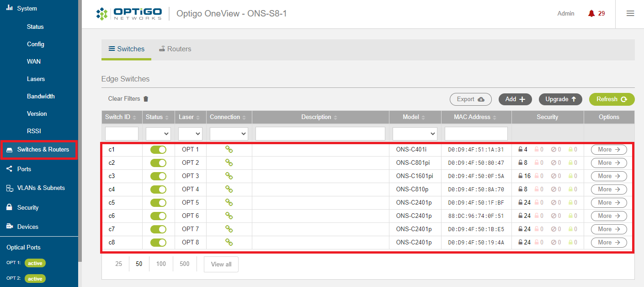Switch to the Routers tab

pos(175,49)
